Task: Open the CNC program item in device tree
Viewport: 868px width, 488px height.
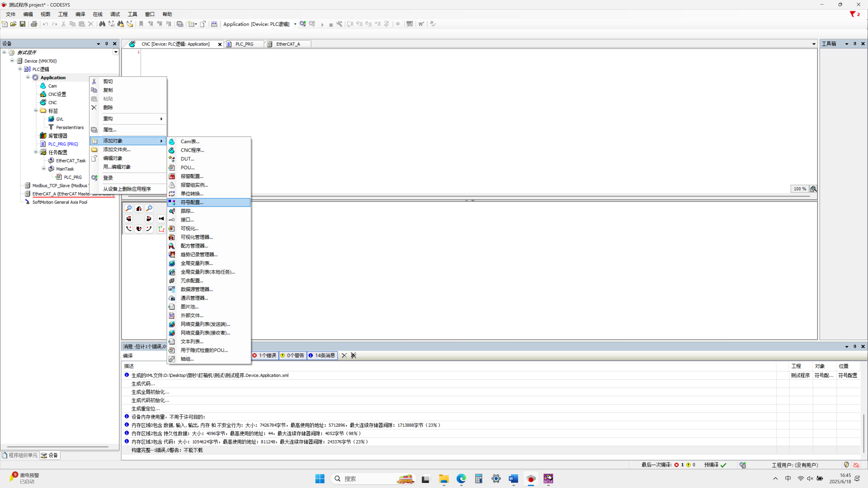Action: pos(52,102)
